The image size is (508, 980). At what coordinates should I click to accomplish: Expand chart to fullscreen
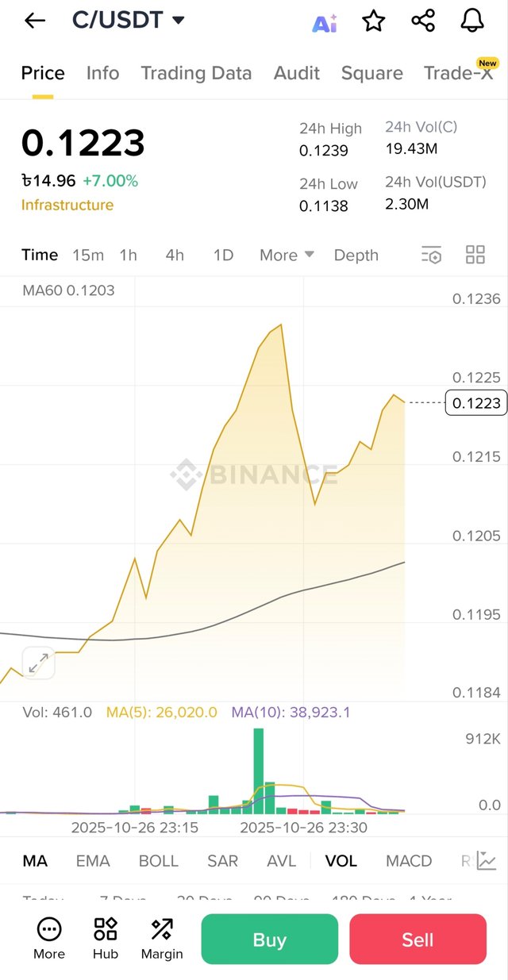click(x=38, y=663)
